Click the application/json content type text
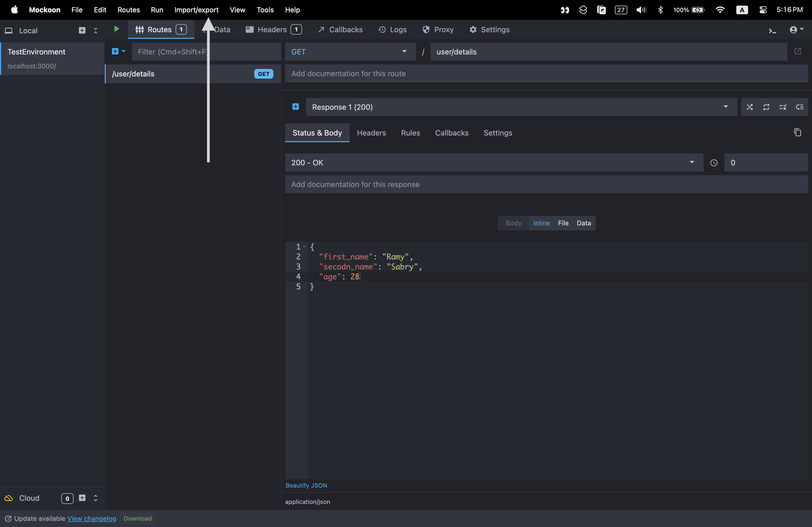Image resolution: width=812 pixels, height=527 pixels. (307, 502)
